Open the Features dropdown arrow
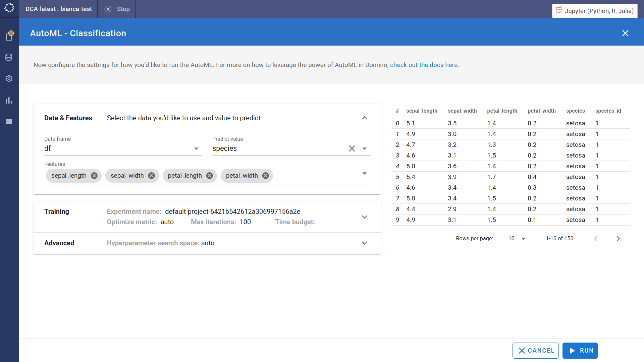The image size is (644, 362). point(365,173)
